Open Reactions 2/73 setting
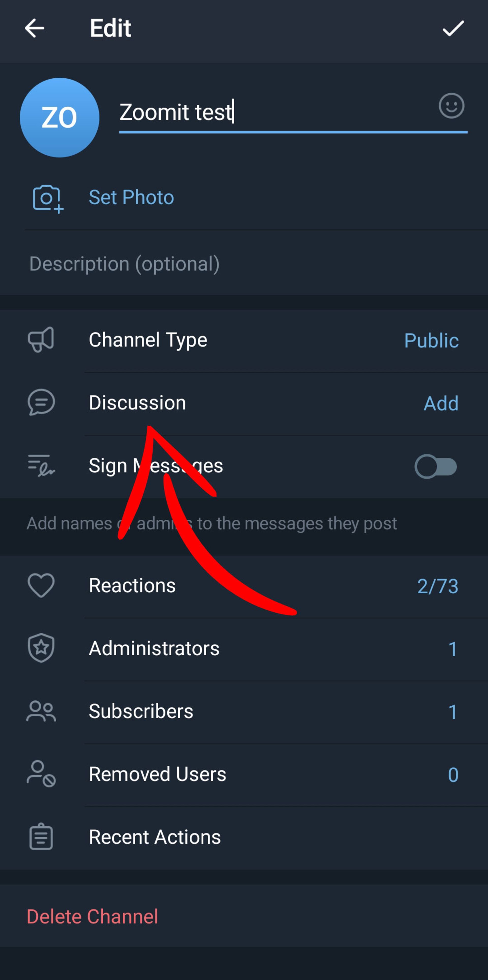The height and width of the screenshot is (980, 488). point(244,586)
